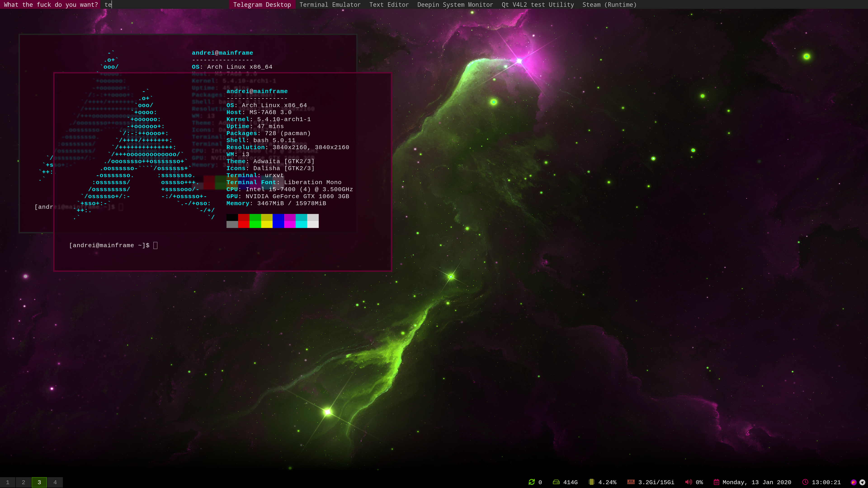
Task: Click the date 'Monday, 13 Jan 2020'
Action: (757, 482)
